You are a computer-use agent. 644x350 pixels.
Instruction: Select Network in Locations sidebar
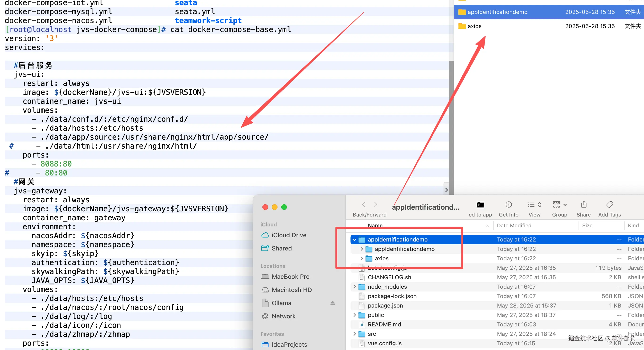coord(283,316)
